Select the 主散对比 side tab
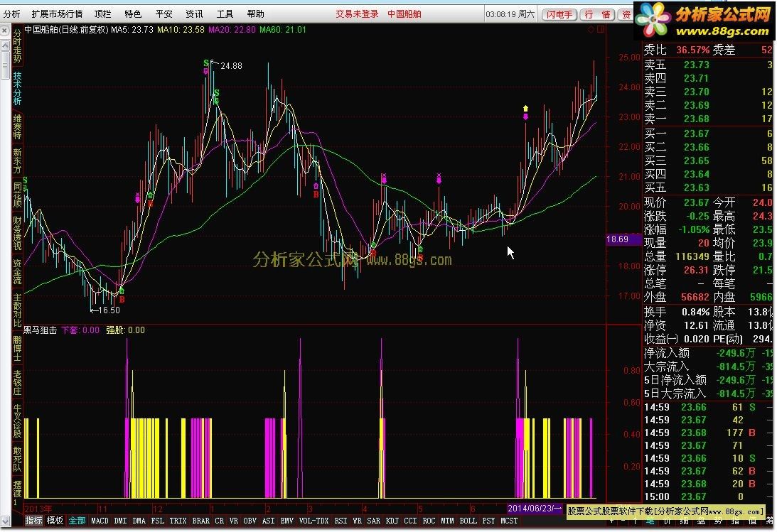The image size is (777, 532). pyautogui.click(x=17, y=310)
